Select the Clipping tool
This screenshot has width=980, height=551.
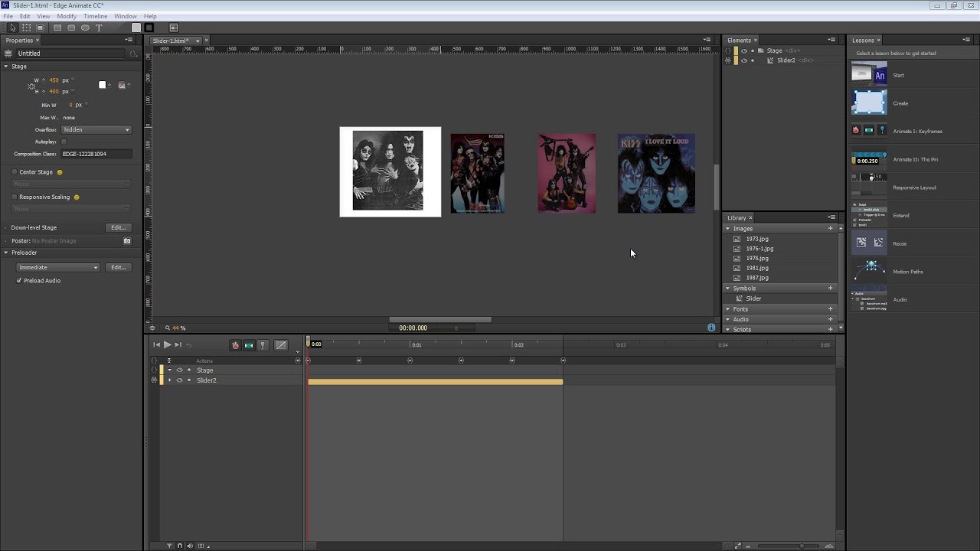click(41, 28)
